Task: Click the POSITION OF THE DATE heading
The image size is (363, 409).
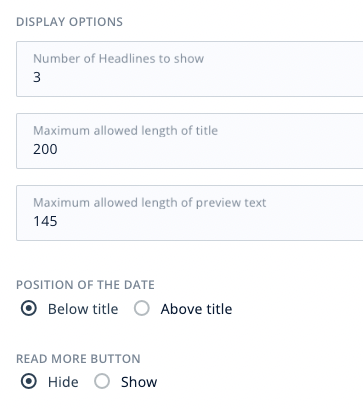Action: pyautogui.click(x=85, y=285)
